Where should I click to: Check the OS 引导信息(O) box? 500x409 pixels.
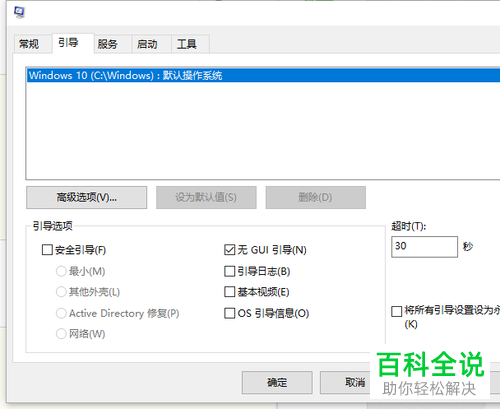[x=229, y=313]
